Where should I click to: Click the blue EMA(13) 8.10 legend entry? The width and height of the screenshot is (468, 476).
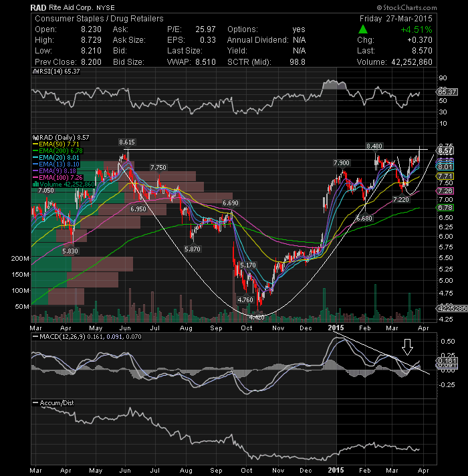(56, 164)
